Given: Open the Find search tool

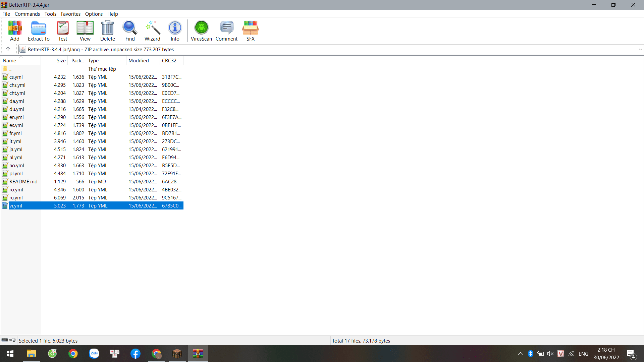Looking at the screenshot, I should pos(130,31).
